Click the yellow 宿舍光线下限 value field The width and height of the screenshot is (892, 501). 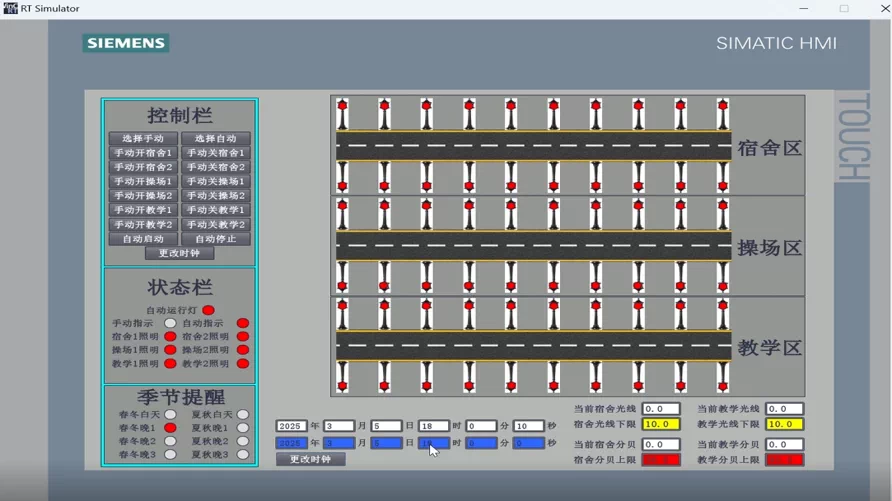tap(661, 424)
